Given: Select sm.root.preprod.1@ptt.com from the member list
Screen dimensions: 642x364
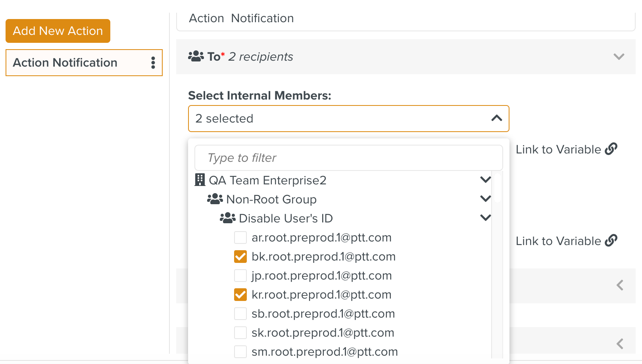Looking at the screenshot, I should tap(240, 352).
